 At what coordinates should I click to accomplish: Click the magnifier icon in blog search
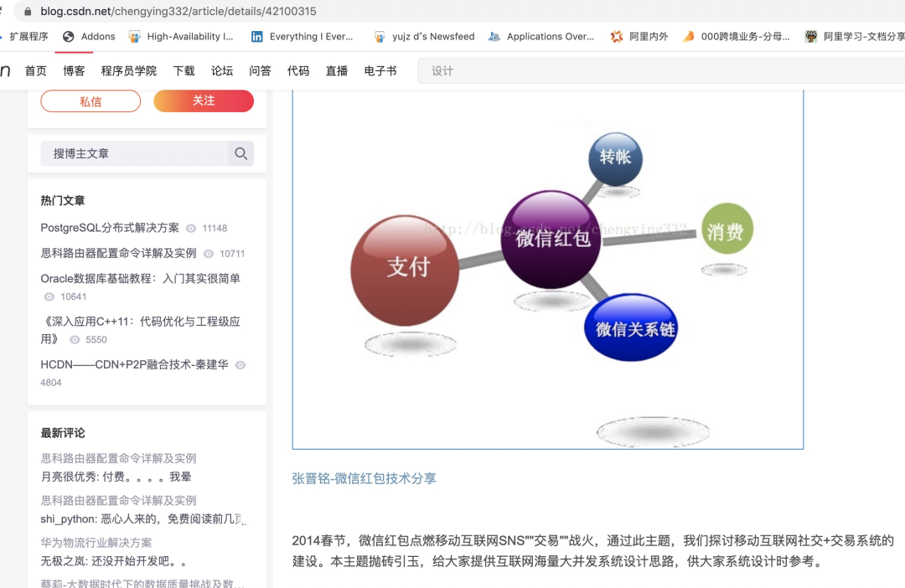click(x=241, y=153)
